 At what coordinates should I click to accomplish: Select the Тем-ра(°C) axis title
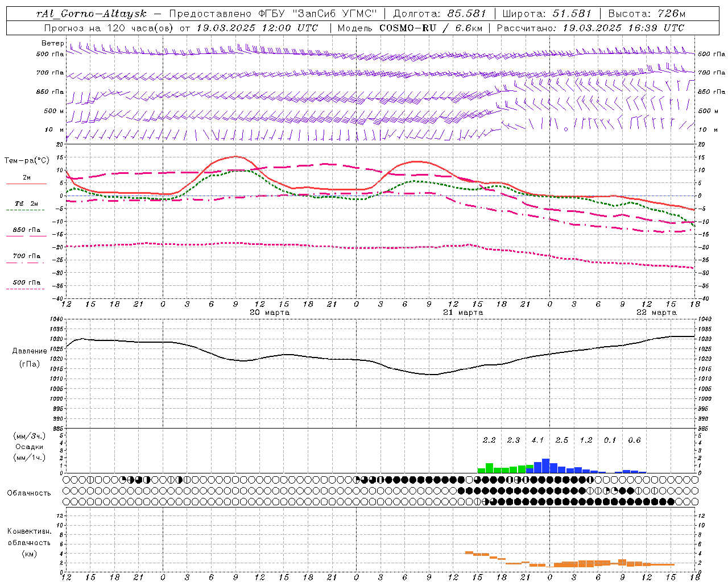(x=27, y=161)
